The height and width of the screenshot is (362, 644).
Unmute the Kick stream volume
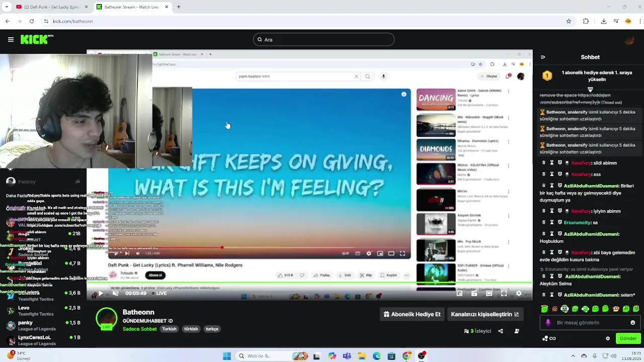115,293
